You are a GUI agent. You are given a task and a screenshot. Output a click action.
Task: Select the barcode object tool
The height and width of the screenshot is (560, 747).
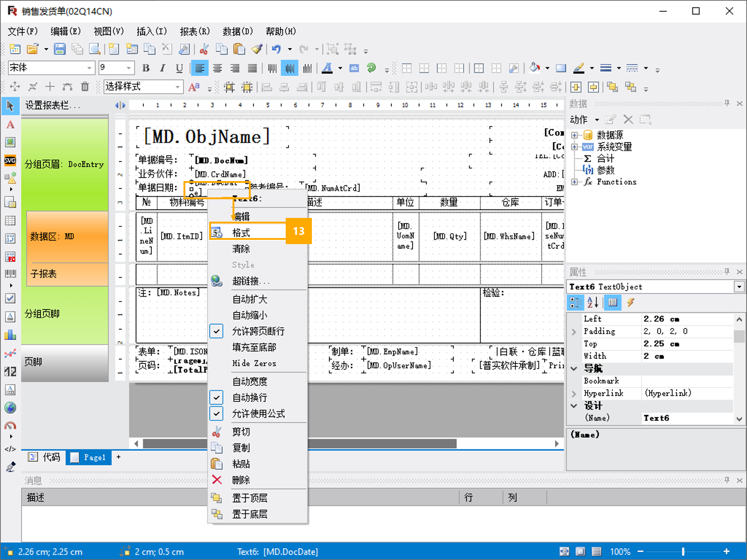(x=10, y=274)
